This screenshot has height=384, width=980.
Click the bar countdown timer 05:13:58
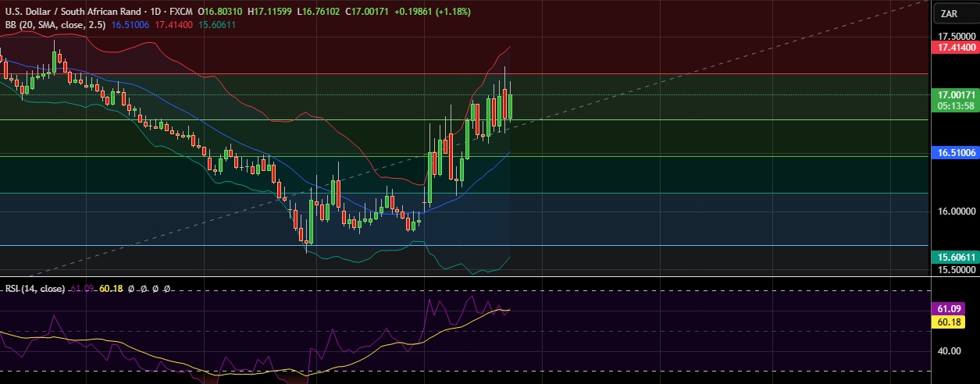(x=956, y=105)
